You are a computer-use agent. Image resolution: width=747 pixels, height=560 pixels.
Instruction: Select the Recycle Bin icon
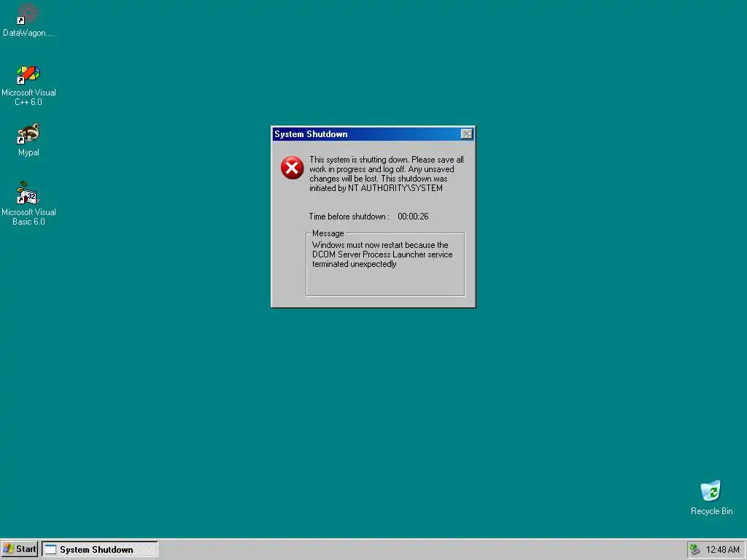711,491
